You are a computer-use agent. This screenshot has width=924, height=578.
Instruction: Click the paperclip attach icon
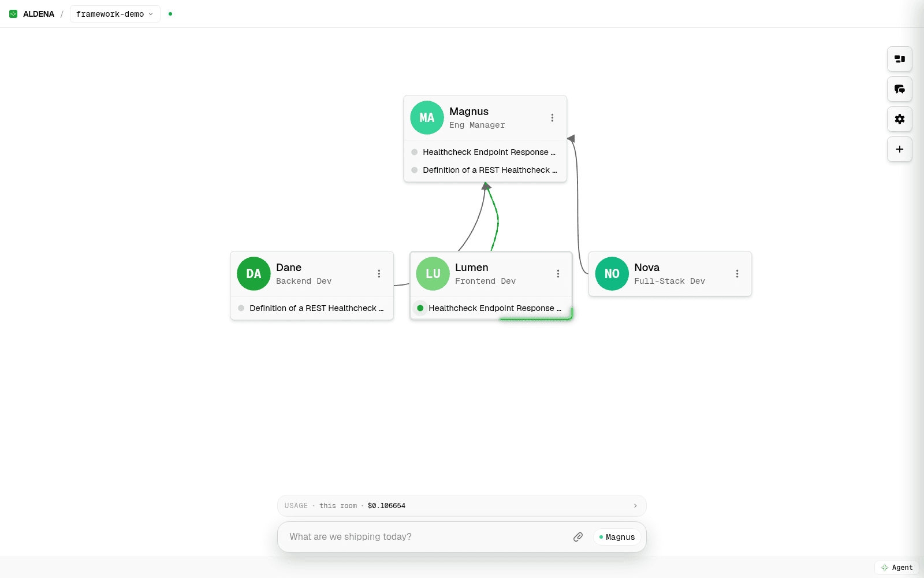pyautogui.click(x=578, y=537)
